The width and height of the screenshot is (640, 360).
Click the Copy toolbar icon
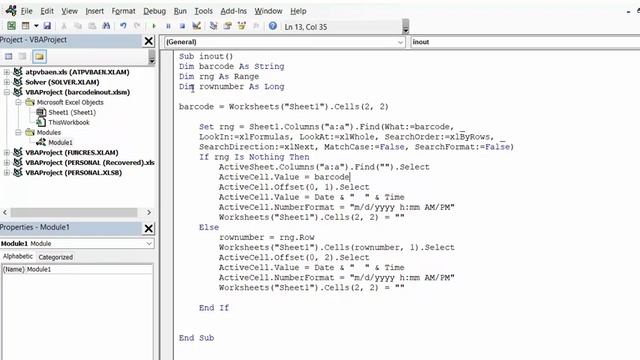78,26
